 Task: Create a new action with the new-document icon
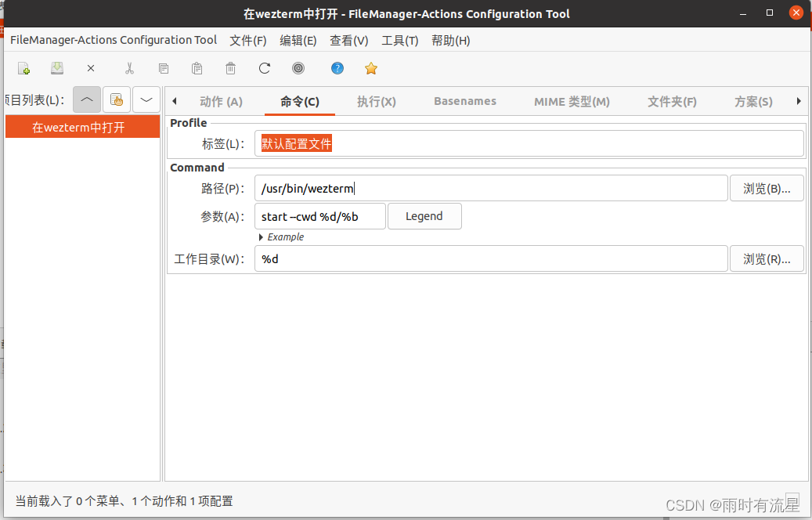click(x=23, y=68)
